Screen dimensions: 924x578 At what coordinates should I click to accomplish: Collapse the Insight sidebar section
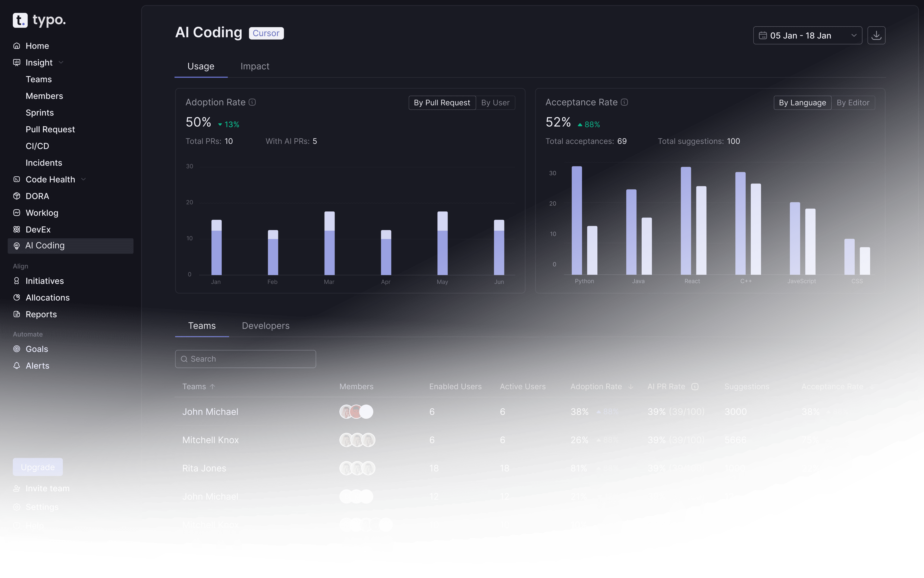(61, 62)
